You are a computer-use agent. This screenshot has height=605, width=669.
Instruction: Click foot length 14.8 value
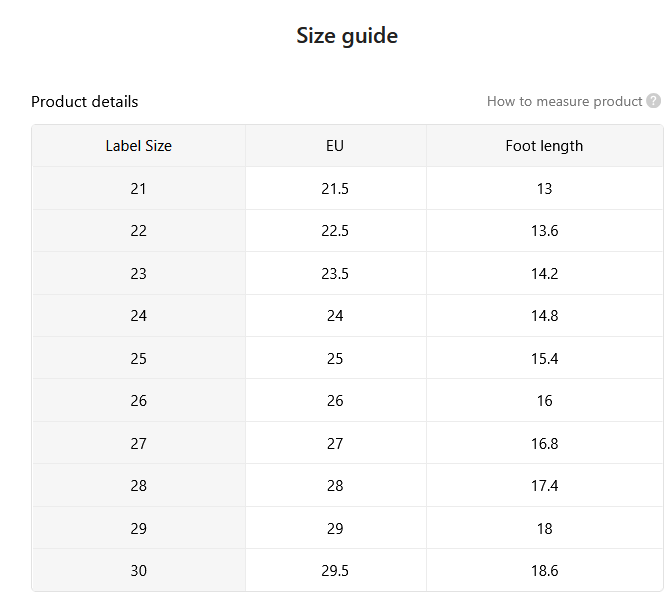point(544,316)
